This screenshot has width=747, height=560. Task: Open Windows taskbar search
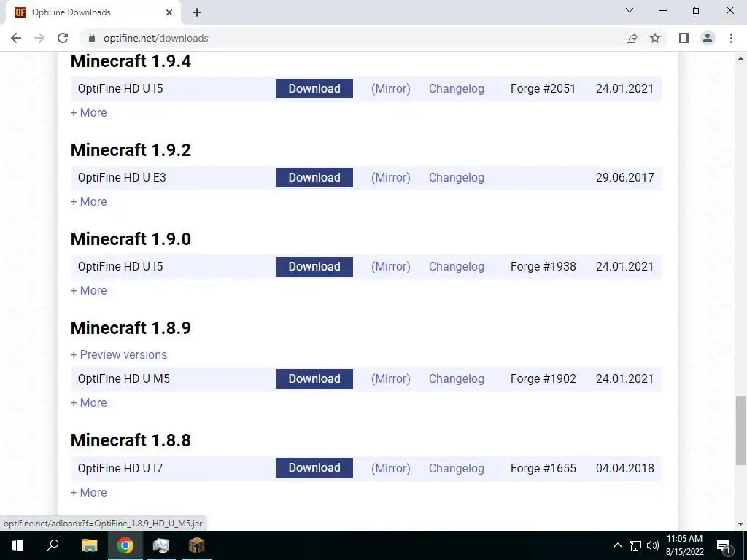(53, 545)
